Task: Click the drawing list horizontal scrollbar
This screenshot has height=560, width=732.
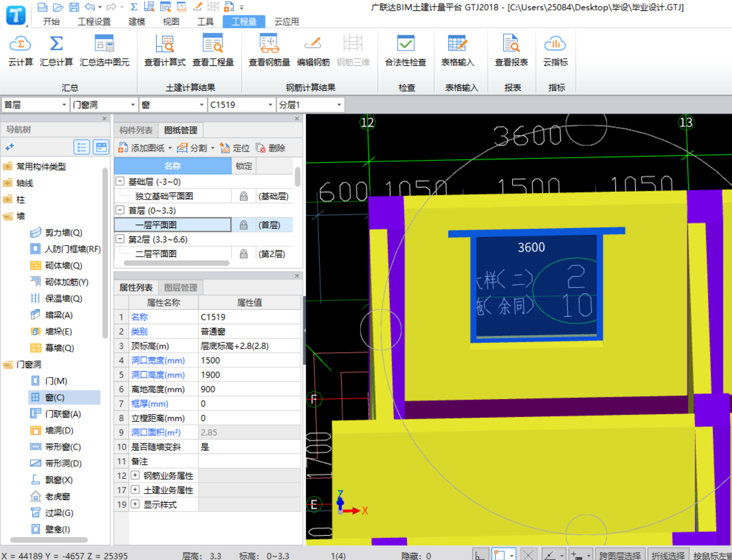Action: coord(177,263)
